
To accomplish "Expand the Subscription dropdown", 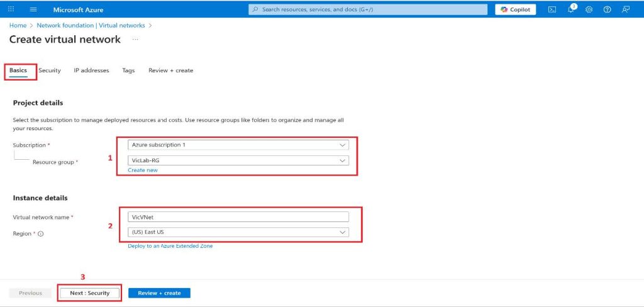I will click(238, 145).
